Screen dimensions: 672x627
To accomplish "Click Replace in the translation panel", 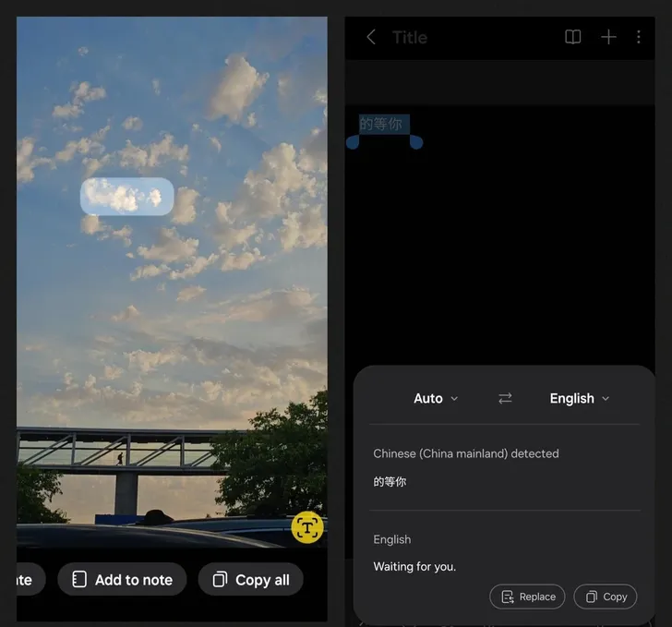I will pos(527,597).
